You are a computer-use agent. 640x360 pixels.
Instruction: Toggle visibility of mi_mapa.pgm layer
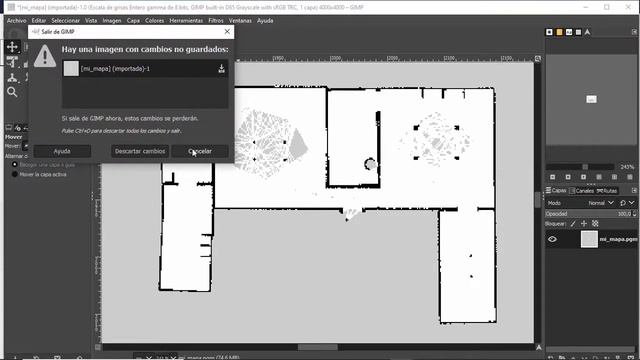pyautogui.click(x=552, y=239)
